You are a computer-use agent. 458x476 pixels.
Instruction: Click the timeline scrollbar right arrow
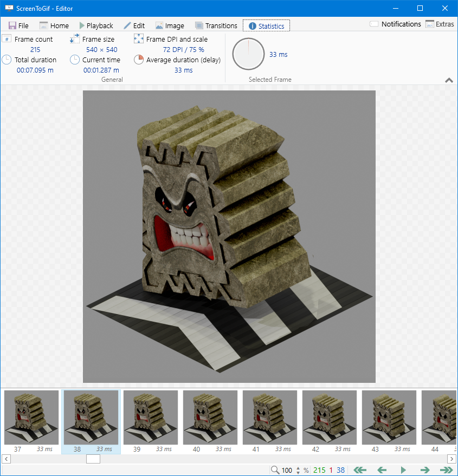[451, 459]
